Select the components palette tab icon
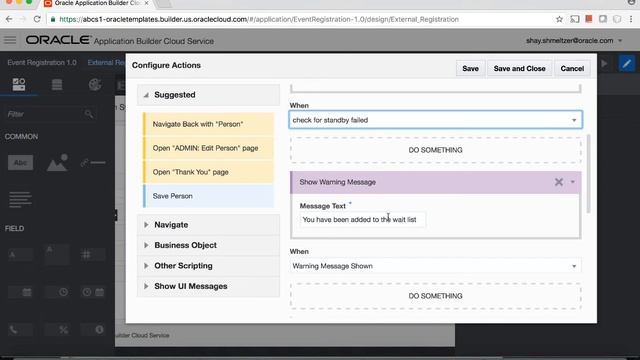 tap(19, 84)
